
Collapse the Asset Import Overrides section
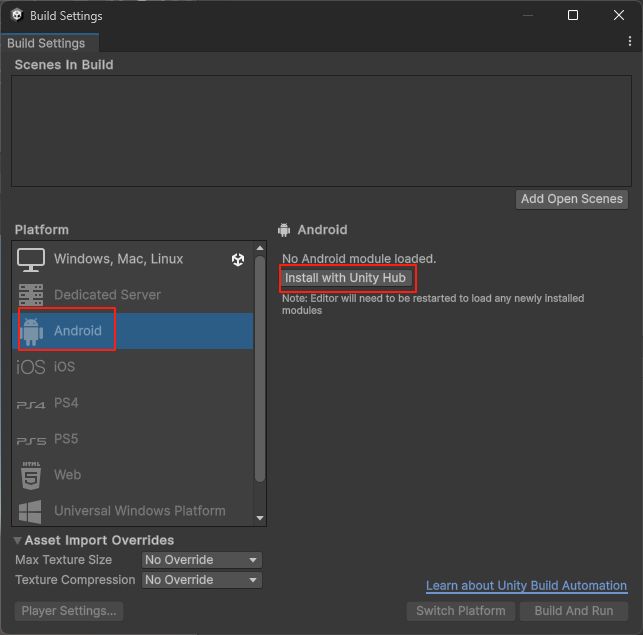point(18,541)
